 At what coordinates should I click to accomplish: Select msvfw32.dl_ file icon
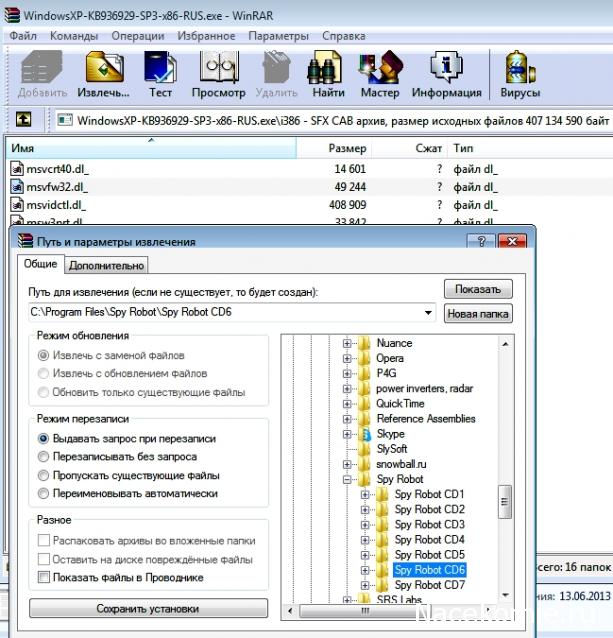(x=17, y=187)
